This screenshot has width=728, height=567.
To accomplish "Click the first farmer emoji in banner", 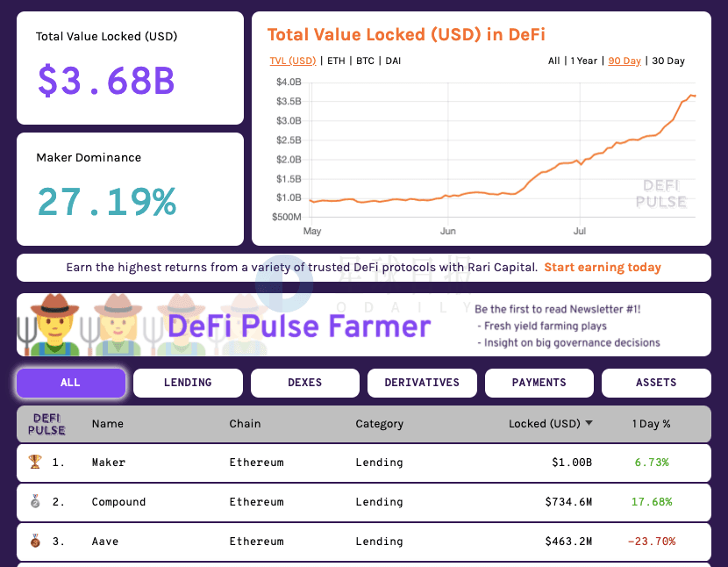I will tap(54, 325).
